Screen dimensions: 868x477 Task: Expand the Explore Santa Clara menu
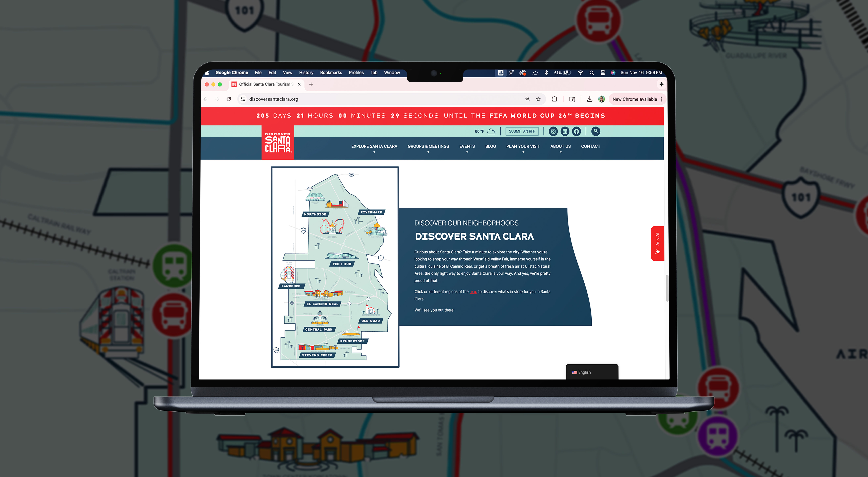[x=374, y=146]
